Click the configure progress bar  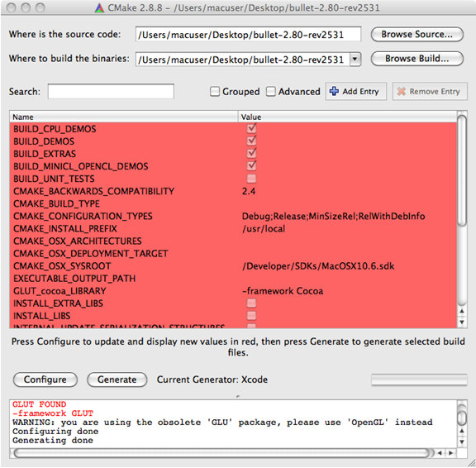pos(419,380)
